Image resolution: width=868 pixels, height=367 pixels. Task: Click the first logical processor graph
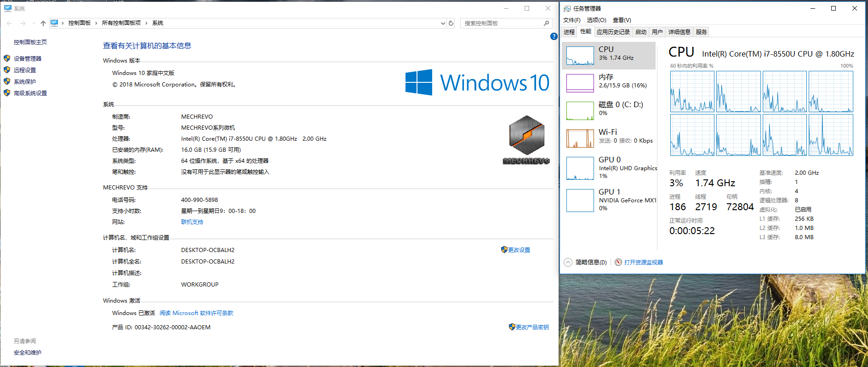point(692,92)
